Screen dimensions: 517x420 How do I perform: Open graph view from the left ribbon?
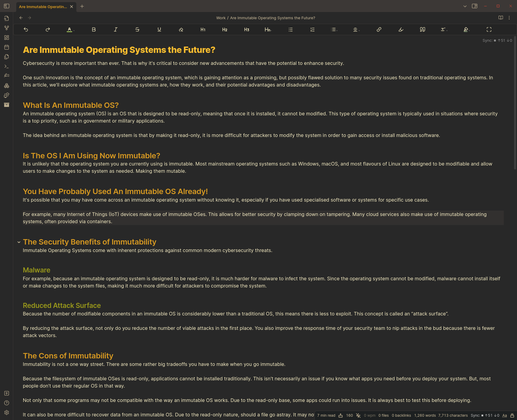[x=7, y=28]
